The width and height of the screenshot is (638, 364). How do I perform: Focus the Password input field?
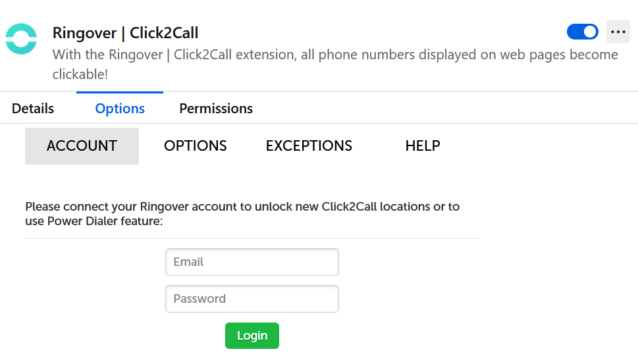(252, 299)
